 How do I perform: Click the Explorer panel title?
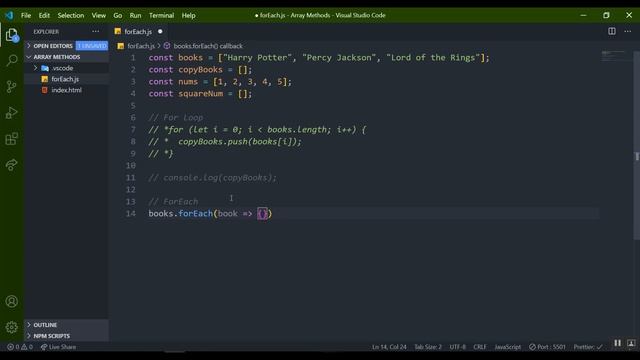click(x=46, y=31)
